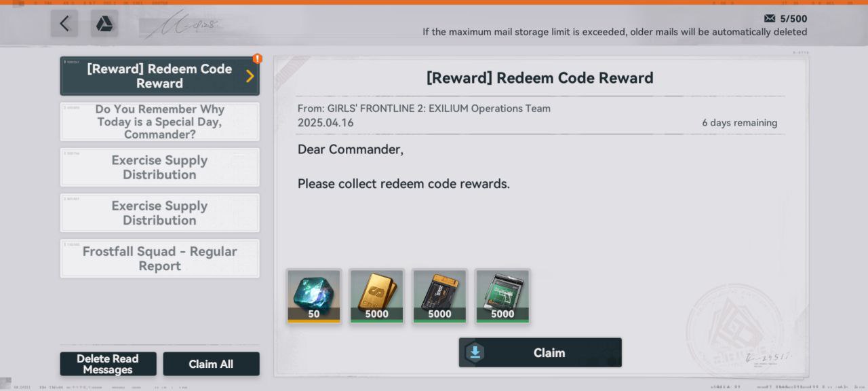Viewport: 868px width, 391px height.
Task: Click the Claim All button
Action: click(x=212, y=364)
